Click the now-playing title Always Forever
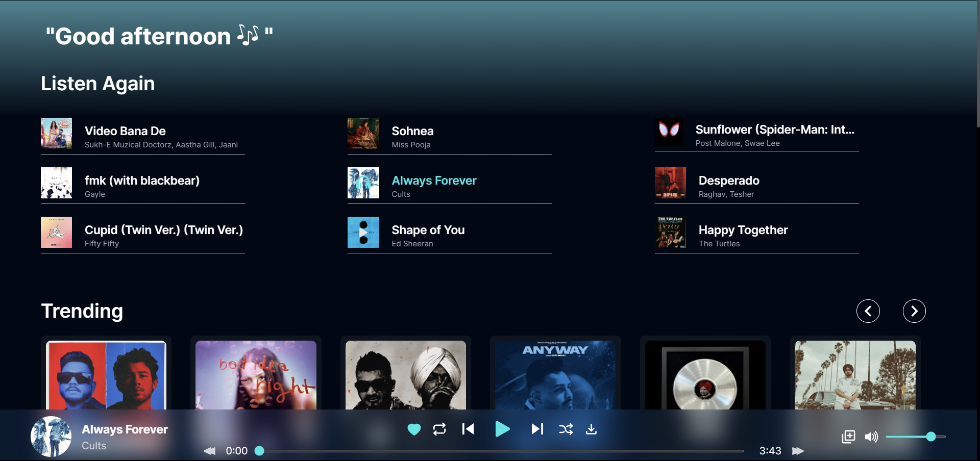Screen dimensions: 980x461 (x=125, y=429)
